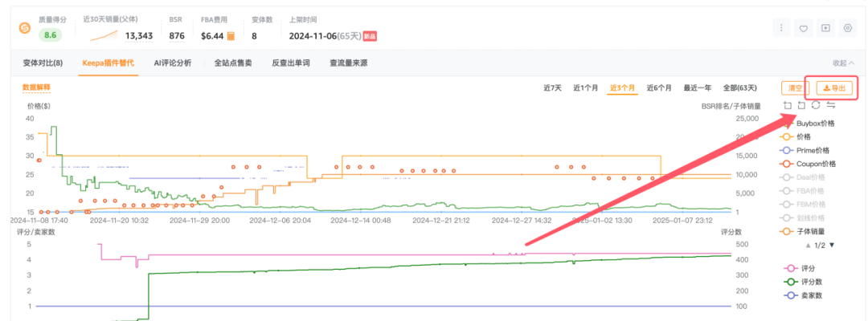Toggle Buybox价格 series in legend

coord(815,124)
